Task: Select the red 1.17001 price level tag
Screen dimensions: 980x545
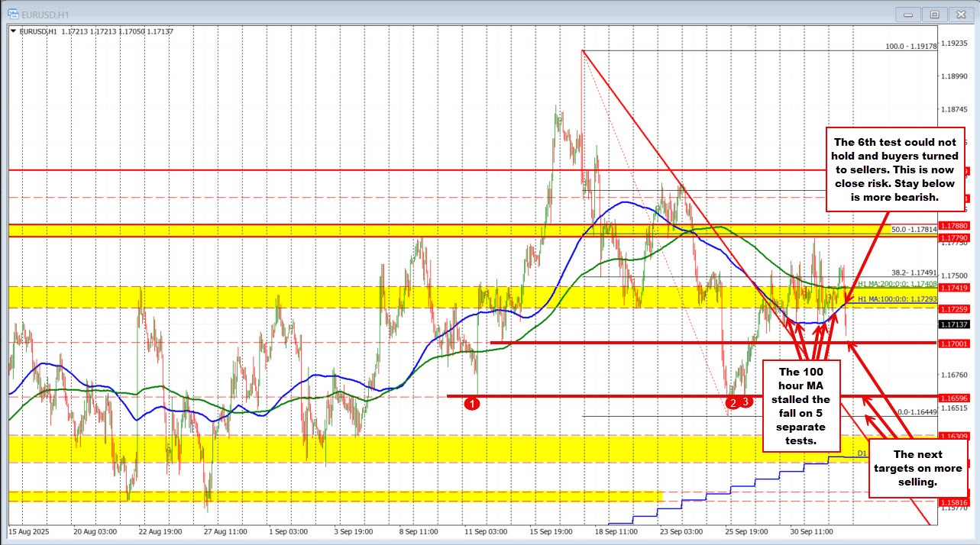Action: tap(953, 343)
